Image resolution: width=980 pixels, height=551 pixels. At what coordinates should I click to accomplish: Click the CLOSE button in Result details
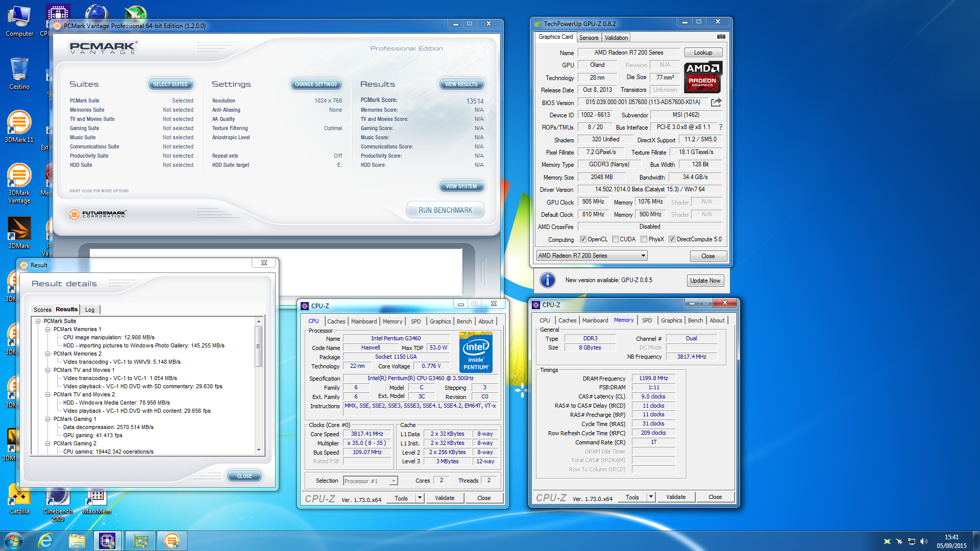244,476
